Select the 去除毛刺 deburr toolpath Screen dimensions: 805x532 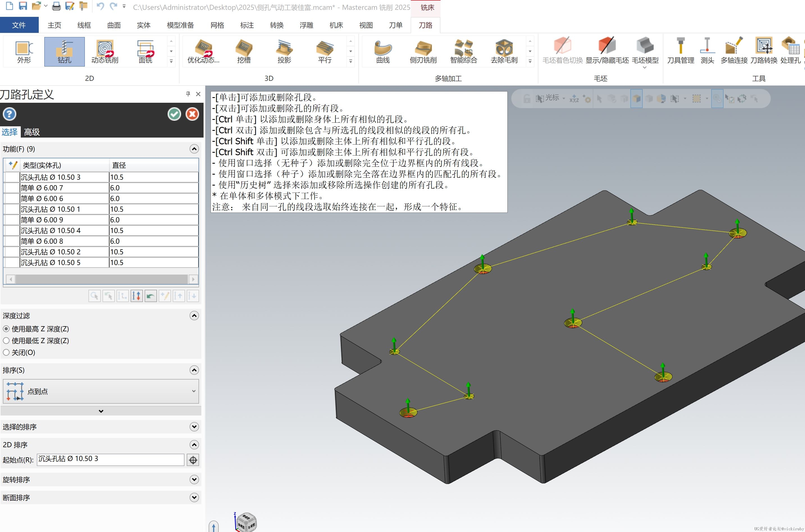(504, 52)
